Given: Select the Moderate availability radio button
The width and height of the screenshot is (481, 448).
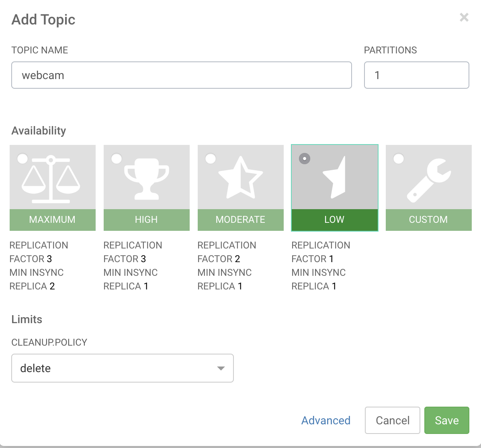Looking at the screenshot, I should (x=211, y=159).
